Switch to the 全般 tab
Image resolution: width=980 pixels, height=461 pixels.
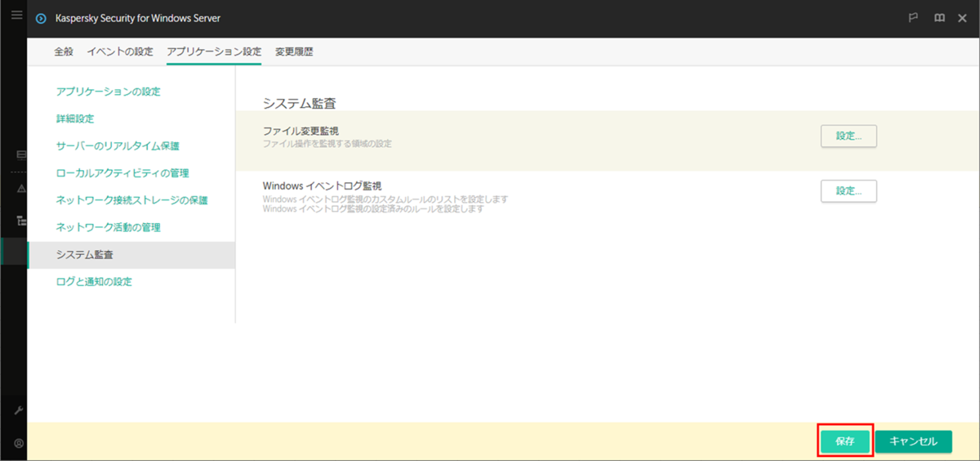(64, 51)
